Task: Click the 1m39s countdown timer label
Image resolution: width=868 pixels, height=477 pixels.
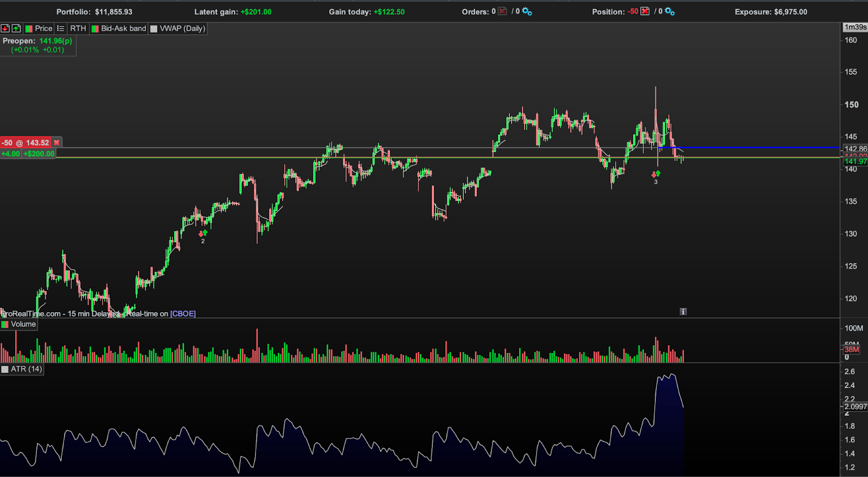Action: (856, 27)
